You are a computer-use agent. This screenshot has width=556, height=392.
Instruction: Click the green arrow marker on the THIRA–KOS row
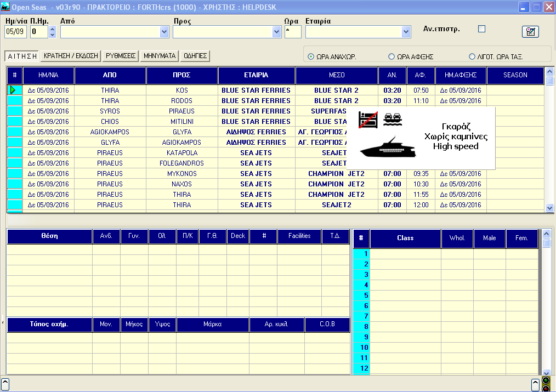click(14, 90)
